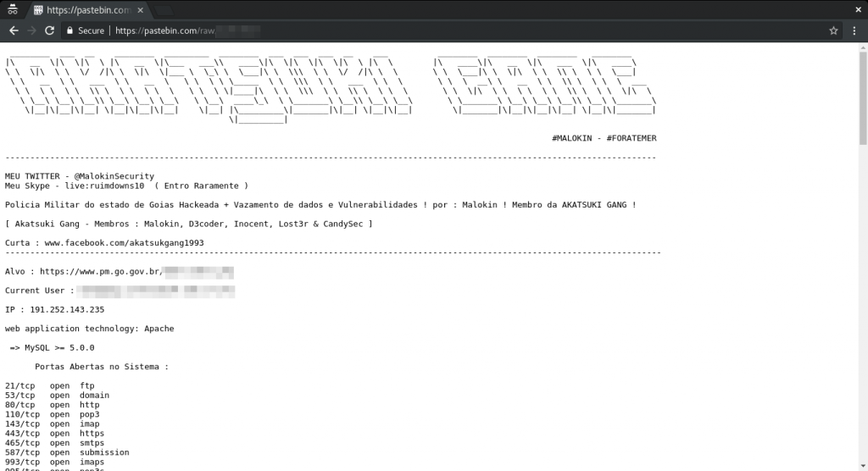Click 'live:ruimdowns10' Skype text
Image resolution: width=868 pixels, height=471 pixels.
(x=104, y=186)
